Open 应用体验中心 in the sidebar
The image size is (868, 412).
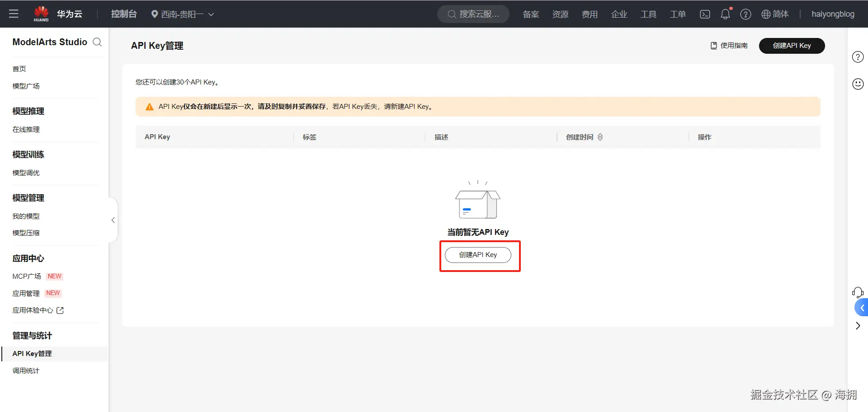coord(33,310)
